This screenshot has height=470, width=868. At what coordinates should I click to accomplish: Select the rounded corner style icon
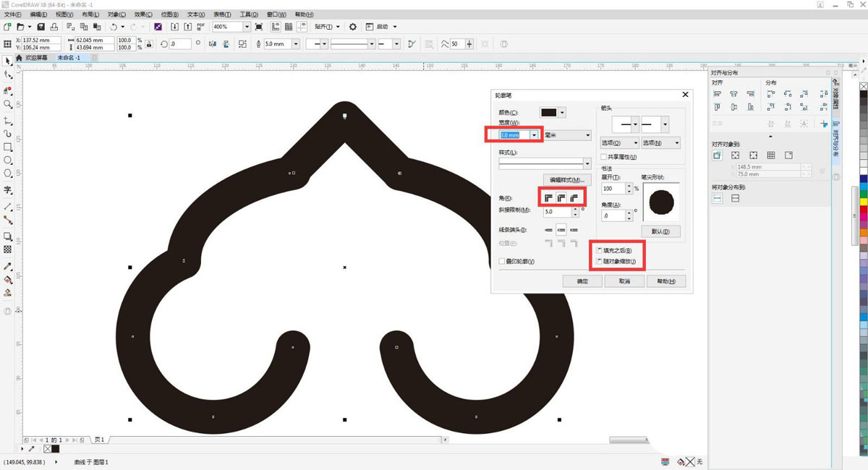[x=561, y=197]
